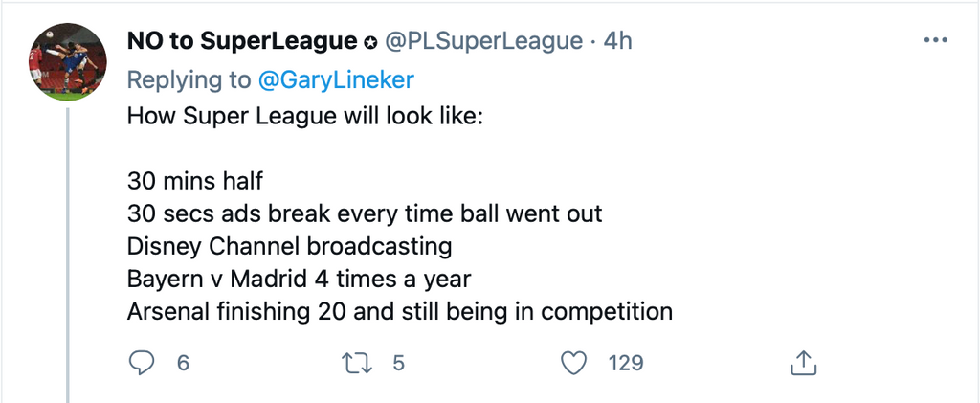Click the "30 mins half" line
Viewport: 980px width, 403px height.
pyautogui.click(x=196, y=180)
